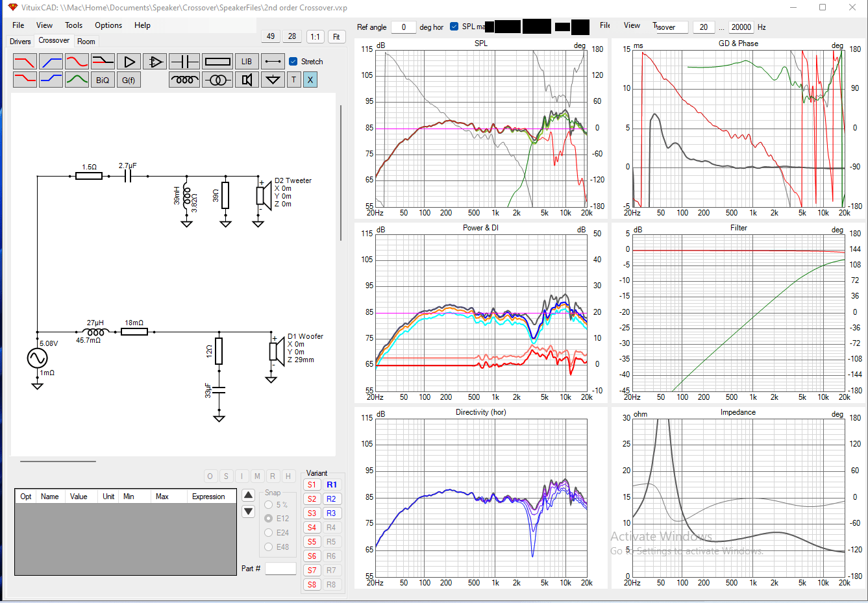Click the 1:1 zoom button
Screen dimensions: 868x603
point(315,36)
